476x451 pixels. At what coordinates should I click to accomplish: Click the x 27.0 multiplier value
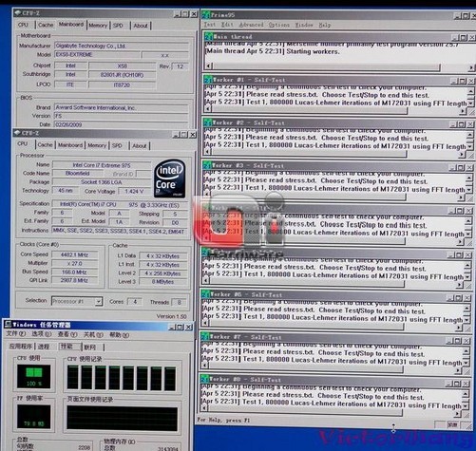point(74,263)
